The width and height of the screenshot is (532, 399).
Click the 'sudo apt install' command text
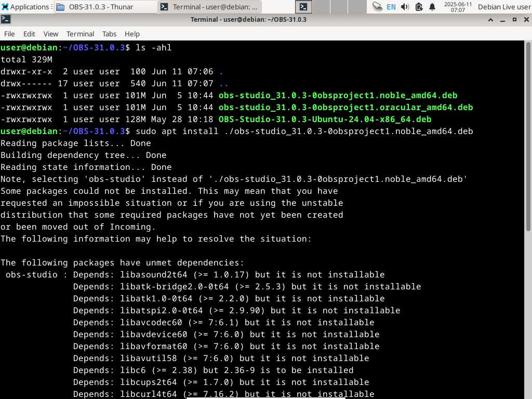(x=177, y=131)
